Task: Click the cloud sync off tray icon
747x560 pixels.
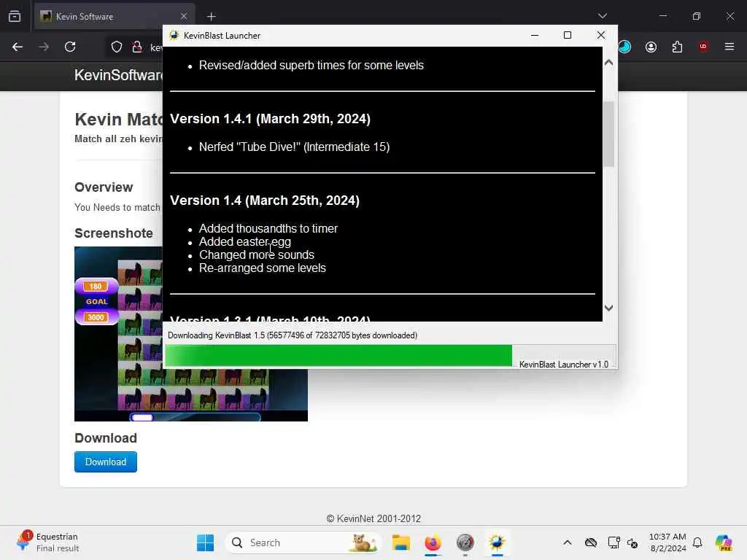Action: pos(591,542)
